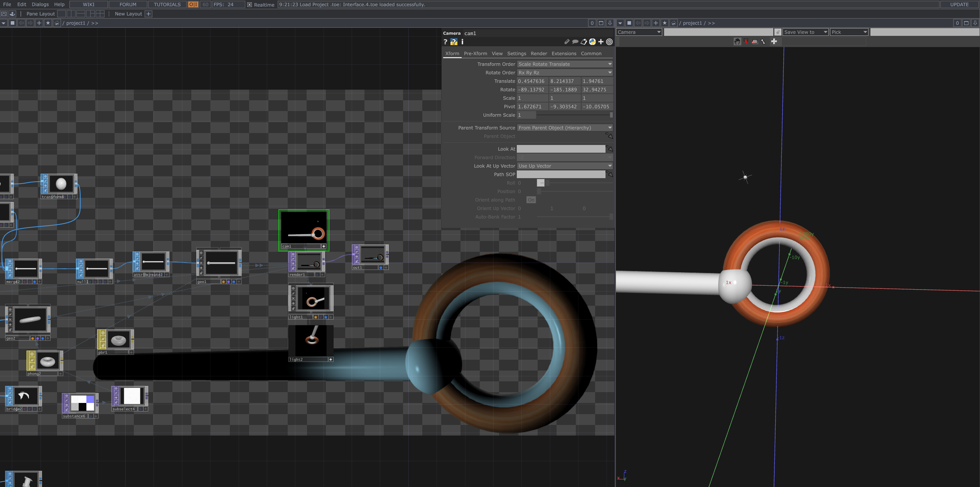Open the Camera dropdown in right pane
Image resolution: width=980 pixels, height=487 pixels.
(639, 32)
